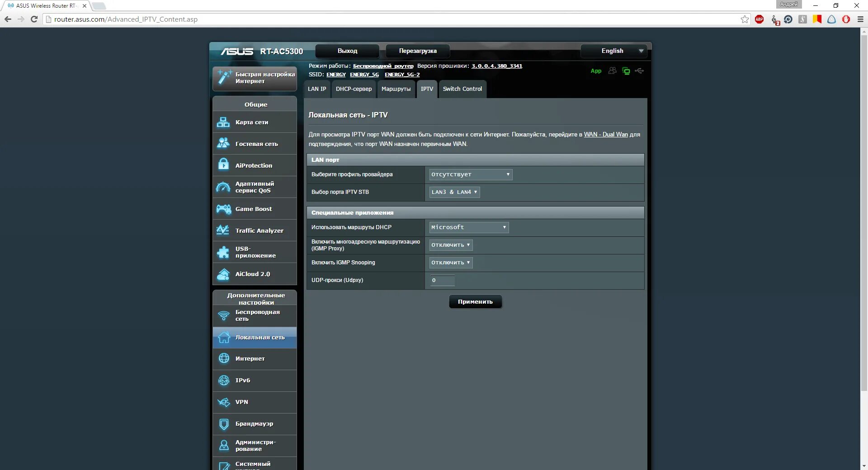Open the Opera-like red extension icon
The image size is (868, 470).
coord(846,19)
